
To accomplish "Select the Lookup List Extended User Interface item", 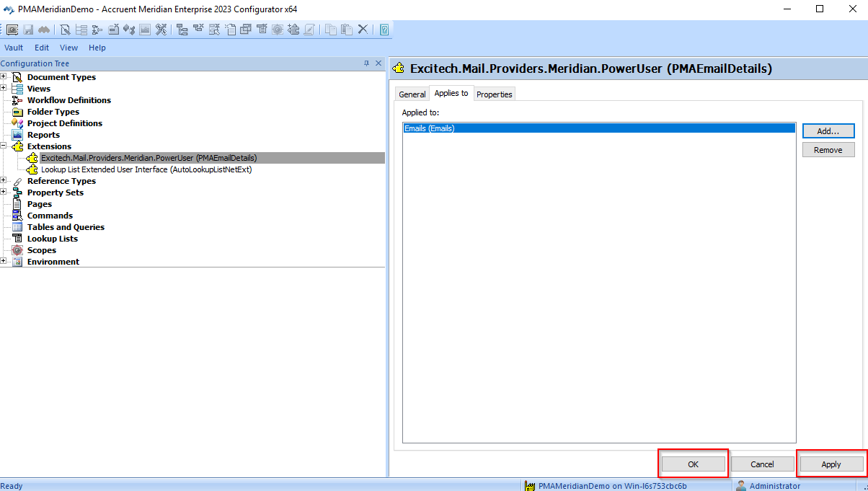I will [146, 169].
